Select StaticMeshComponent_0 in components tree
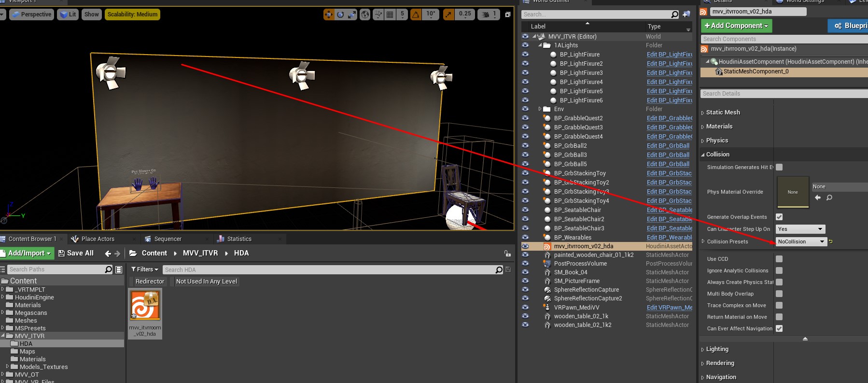Viewport: 868px width, 383px height. [x=756, y=71]
